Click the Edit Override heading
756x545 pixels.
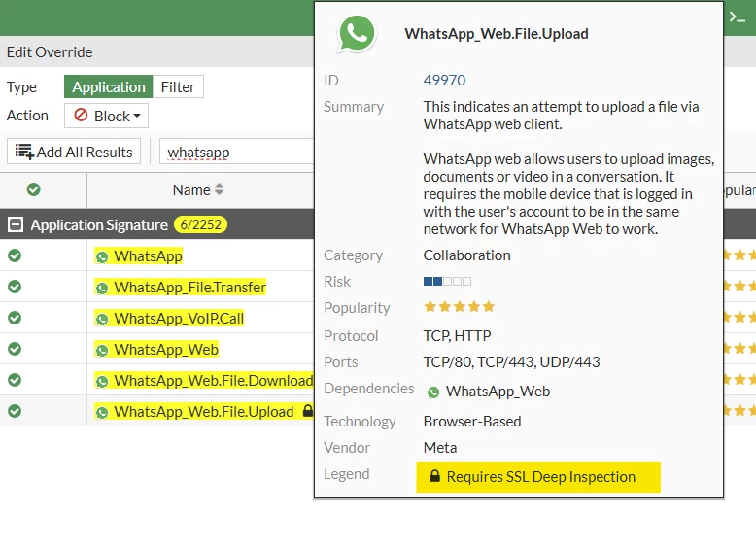(50, 52)
